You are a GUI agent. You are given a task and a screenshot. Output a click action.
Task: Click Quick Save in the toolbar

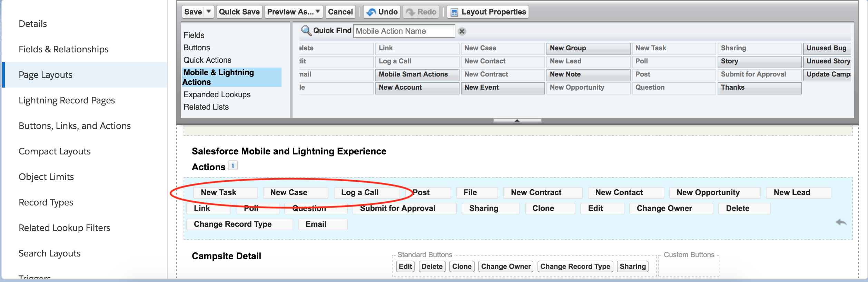pos(239,12)
